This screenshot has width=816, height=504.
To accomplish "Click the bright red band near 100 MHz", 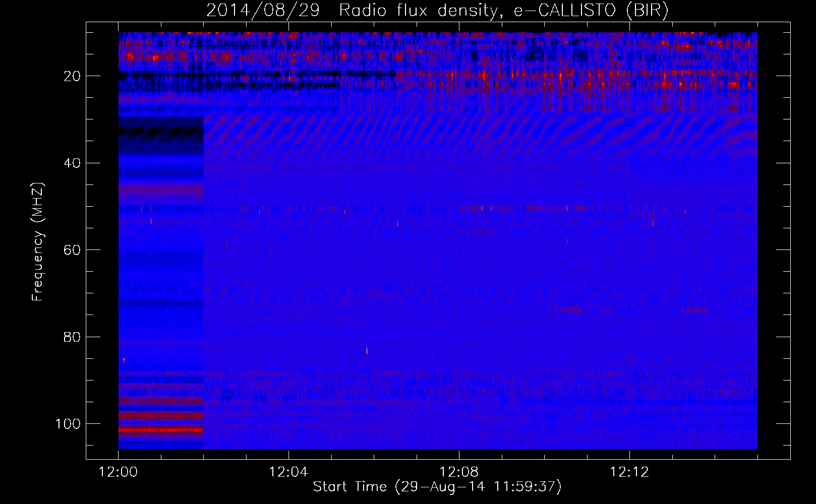I will (161, 430).
